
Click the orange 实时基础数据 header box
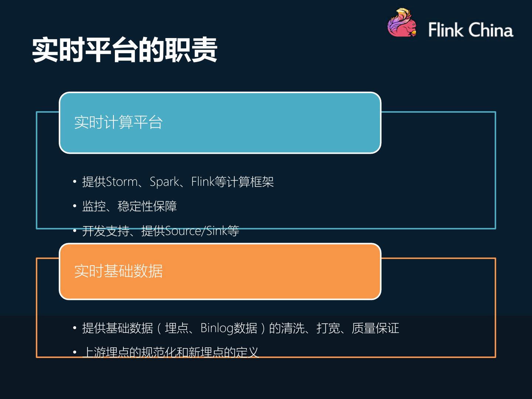point(220,271)
